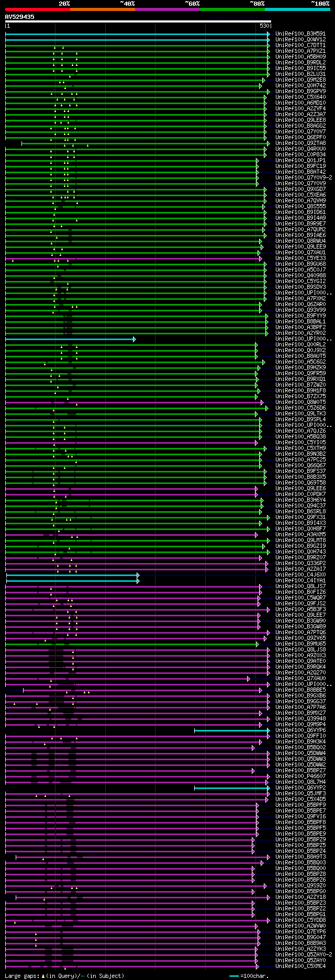Image resolution: width=335 pixels, height=980 pixels.
Task: Open hit UniRef100_A7PXZ1
Action: tap(300, 51)
